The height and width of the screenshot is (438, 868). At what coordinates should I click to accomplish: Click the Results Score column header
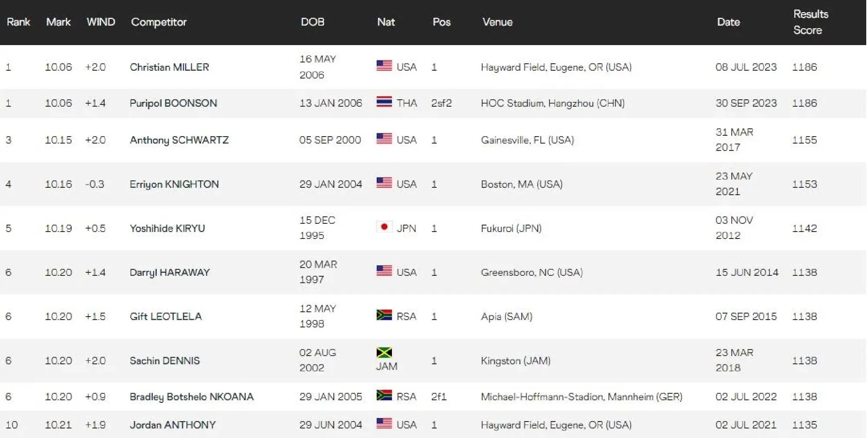810,22
